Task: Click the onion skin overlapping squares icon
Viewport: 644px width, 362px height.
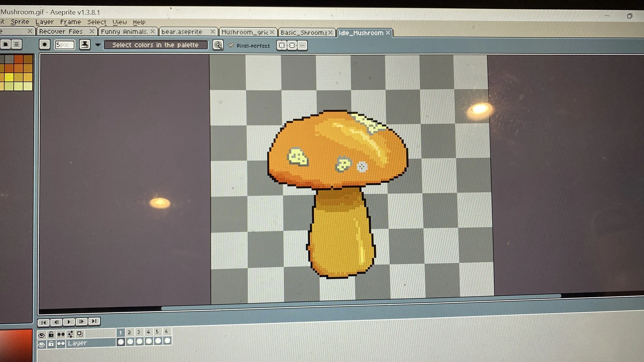Action: [80, 334]
